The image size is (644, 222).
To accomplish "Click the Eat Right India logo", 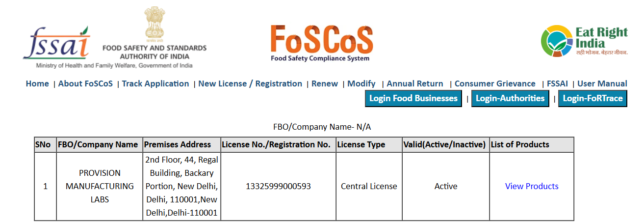I will (584, 41).
